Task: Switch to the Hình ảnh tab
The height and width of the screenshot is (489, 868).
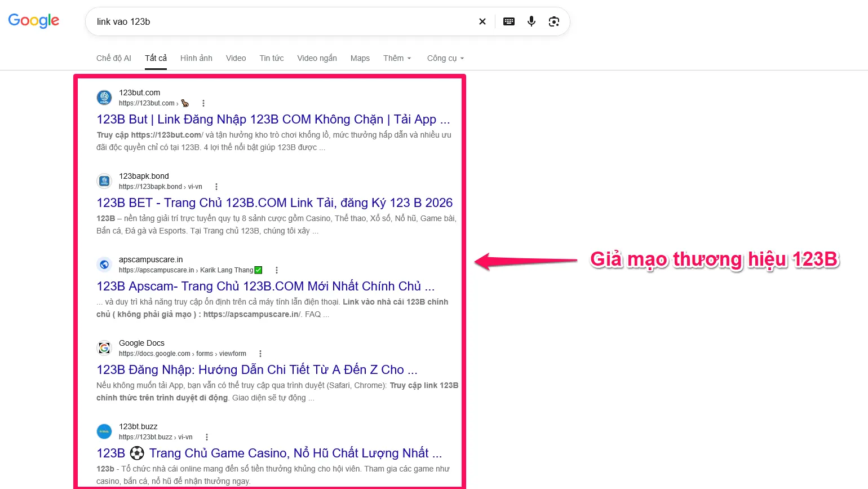Action: (x=196, y=58)
